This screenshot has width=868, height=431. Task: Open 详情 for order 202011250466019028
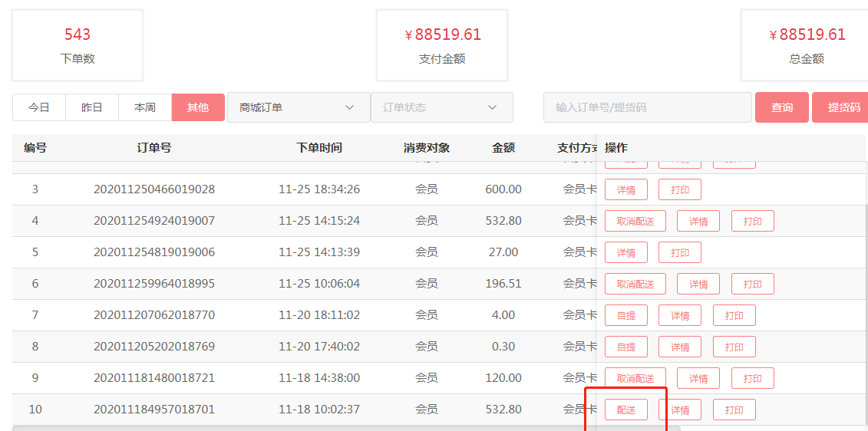pyautogui.click(x=626, y=189)
